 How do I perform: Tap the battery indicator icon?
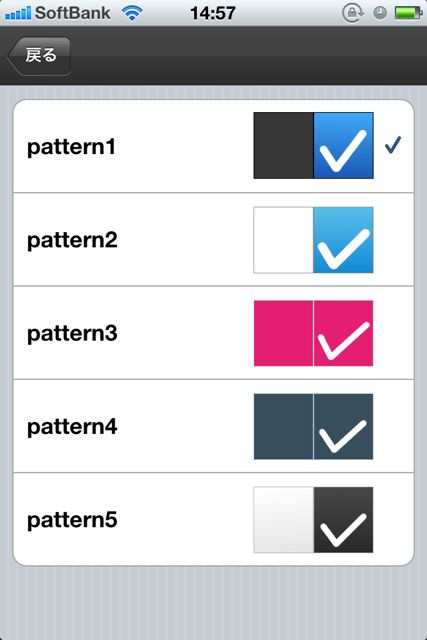(408, 13)
